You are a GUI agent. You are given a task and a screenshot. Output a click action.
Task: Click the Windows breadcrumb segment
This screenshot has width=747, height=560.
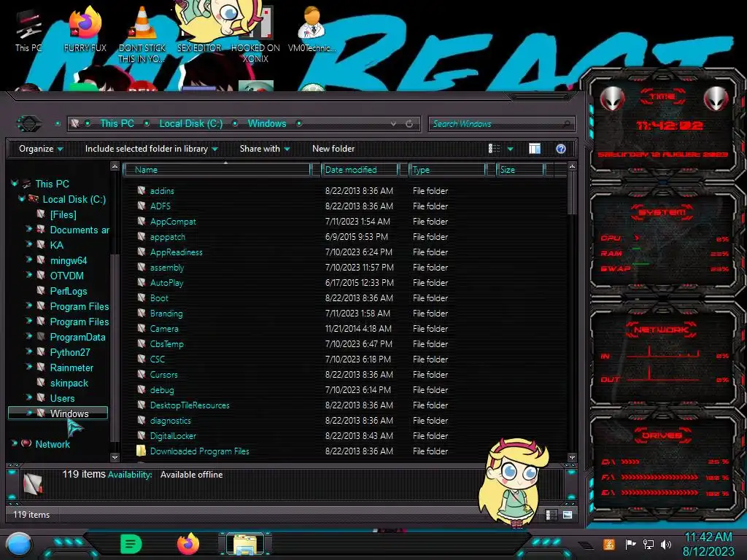pyautogui.click(x=267, y=123)
